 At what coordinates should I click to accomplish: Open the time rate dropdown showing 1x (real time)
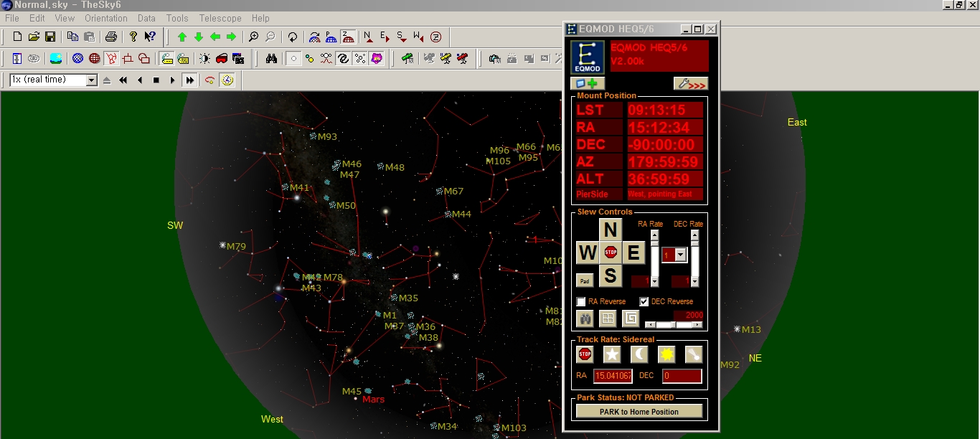tap(91, 80)
